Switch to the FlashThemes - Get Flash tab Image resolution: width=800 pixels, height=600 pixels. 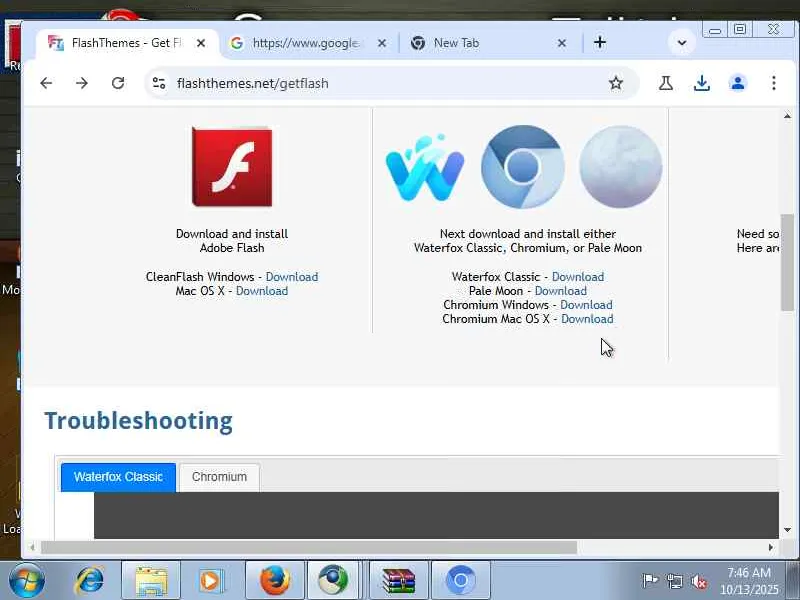click(127, 43)
